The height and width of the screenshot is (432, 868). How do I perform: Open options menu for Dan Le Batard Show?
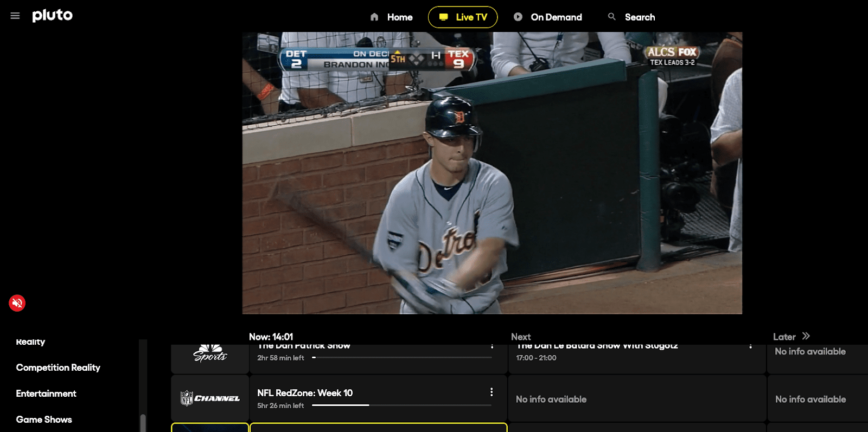point(751,346)
